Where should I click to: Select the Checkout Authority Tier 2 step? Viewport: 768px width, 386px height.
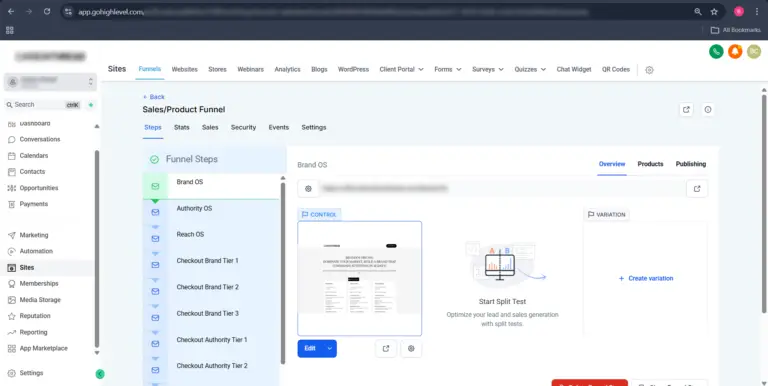click(x=212, y=366)
